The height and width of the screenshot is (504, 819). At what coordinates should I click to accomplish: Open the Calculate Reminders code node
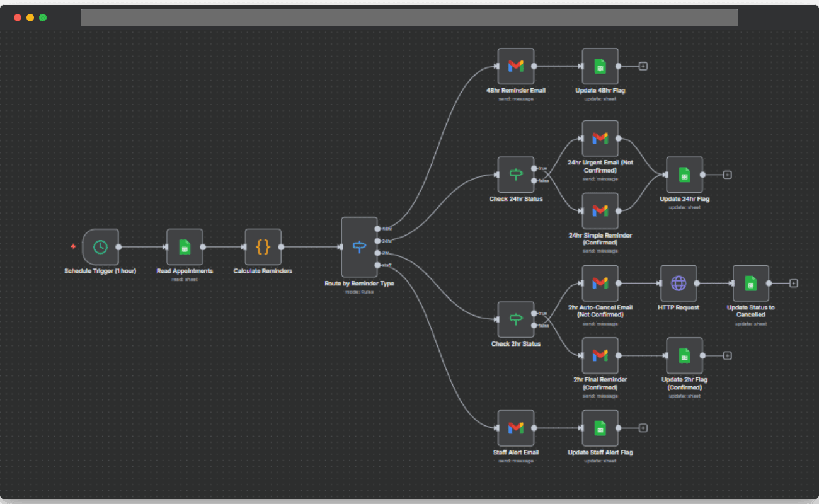pos(263,247)
